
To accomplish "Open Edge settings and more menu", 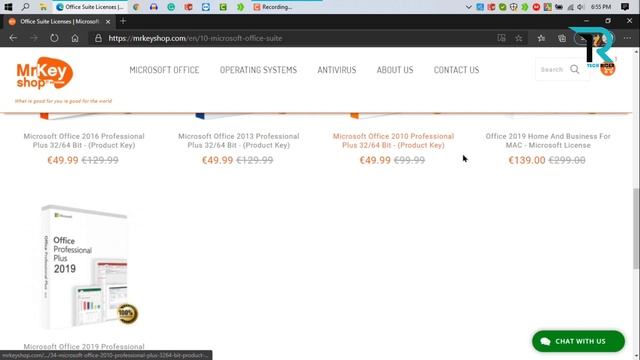I will pos(627,38).
